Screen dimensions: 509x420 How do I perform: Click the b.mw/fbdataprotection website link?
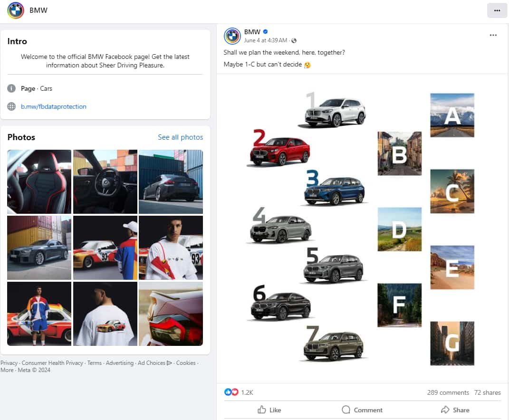click(54, 106)
